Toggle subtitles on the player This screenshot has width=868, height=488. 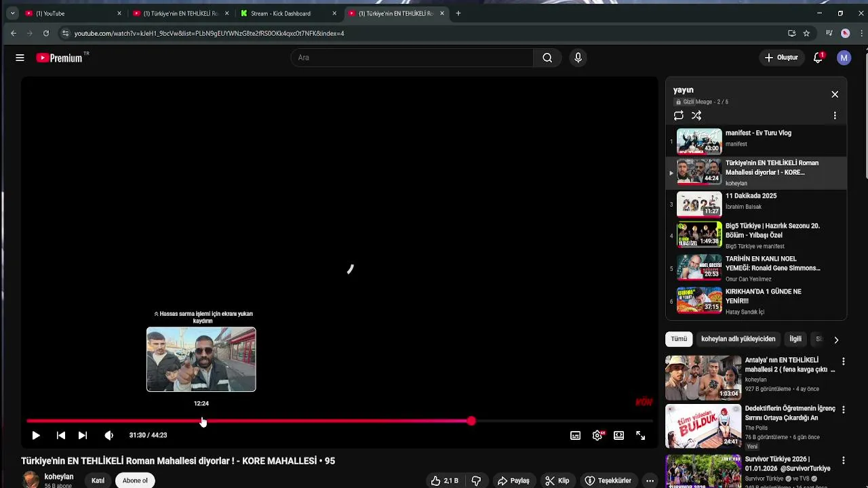pos(575,435)
